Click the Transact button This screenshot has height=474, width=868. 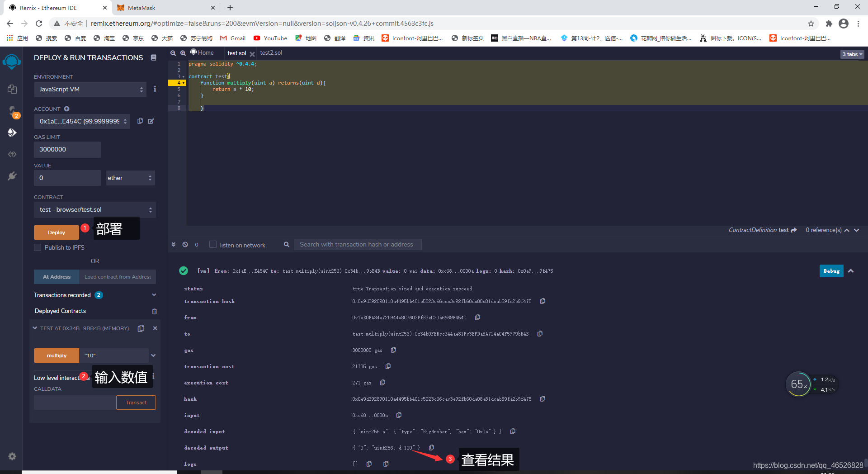click(136, 403)
